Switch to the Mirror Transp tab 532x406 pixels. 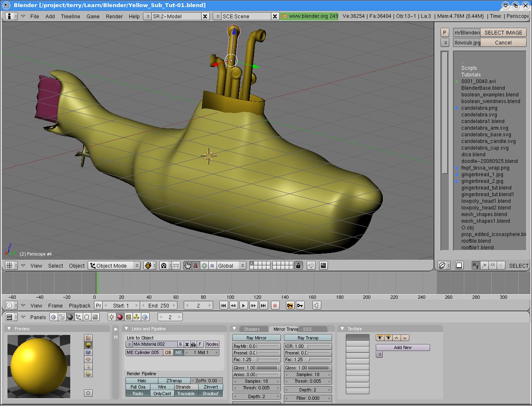(286, 328)
